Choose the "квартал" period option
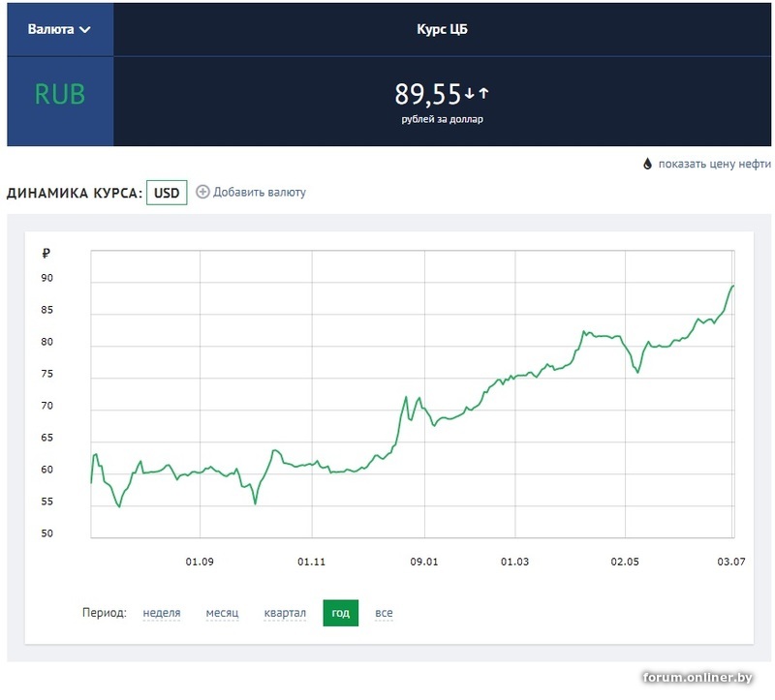775x700 pixels. 285,613
